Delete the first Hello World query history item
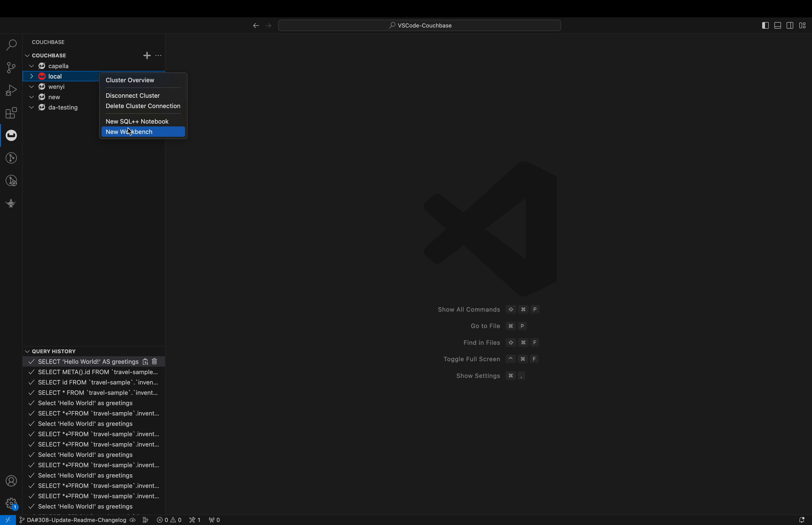 [155, 361]
